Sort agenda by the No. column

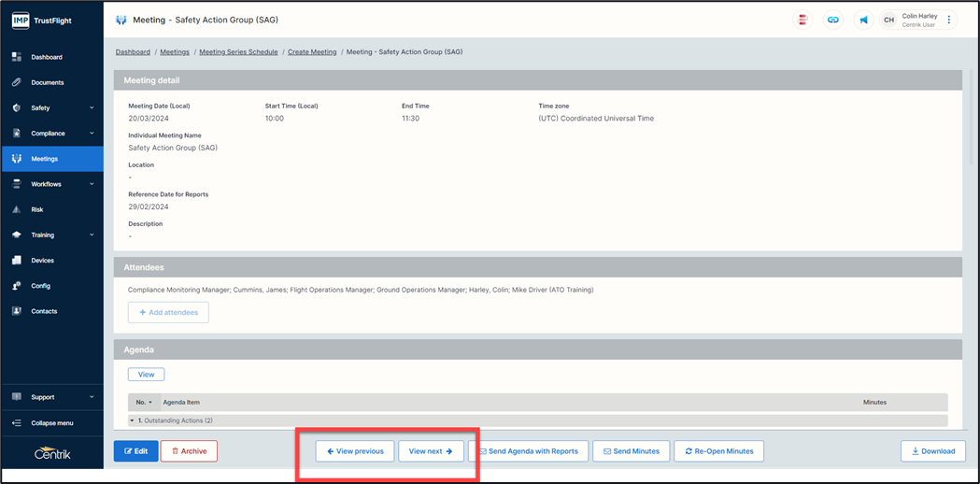pyautogui.click(x=144, y=402)
